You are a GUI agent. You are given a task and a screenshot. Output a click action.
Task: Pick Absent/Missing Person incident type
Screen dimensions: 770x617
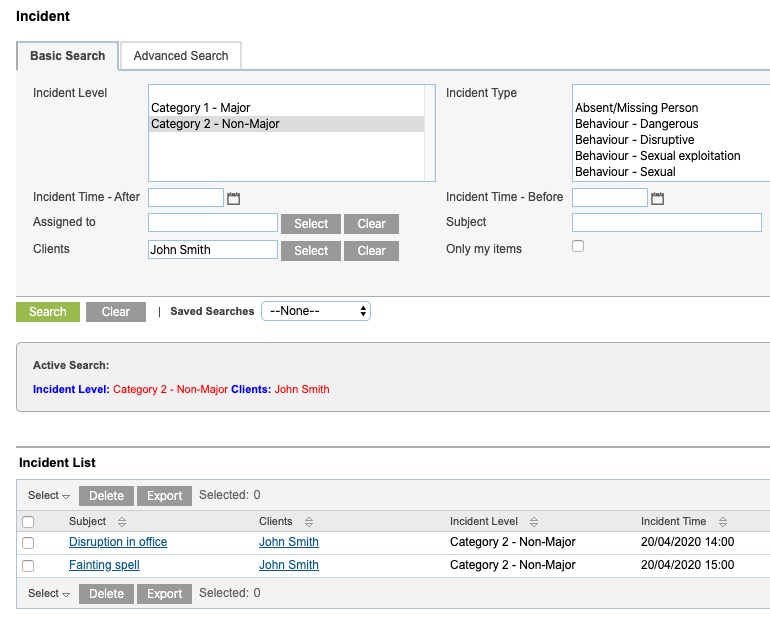pyautogui.click(x=636, y=108)
